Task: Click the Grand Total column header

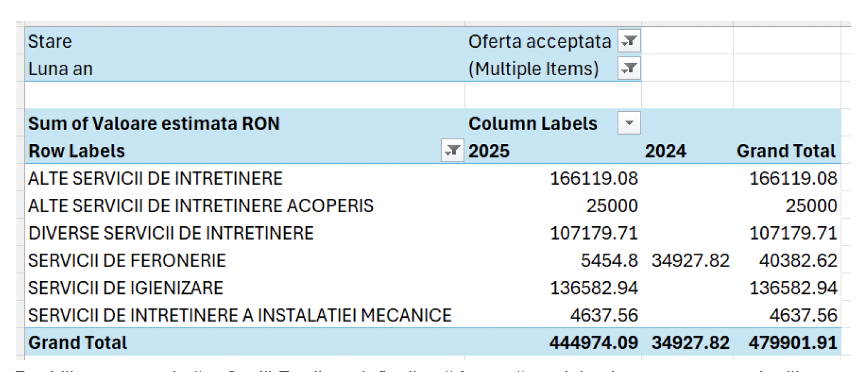Action: 786,151
